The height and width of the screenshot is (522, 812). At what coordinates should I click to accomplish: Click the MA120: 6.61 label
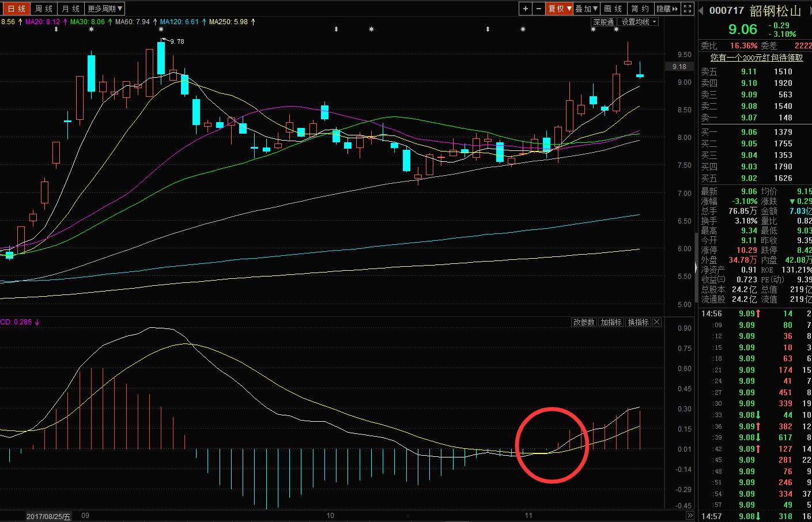click(179, 22)
